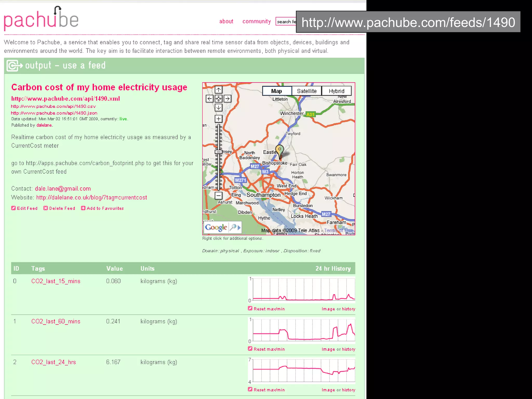
Task: Click the output feed header icon
Action: click(14, 65)
